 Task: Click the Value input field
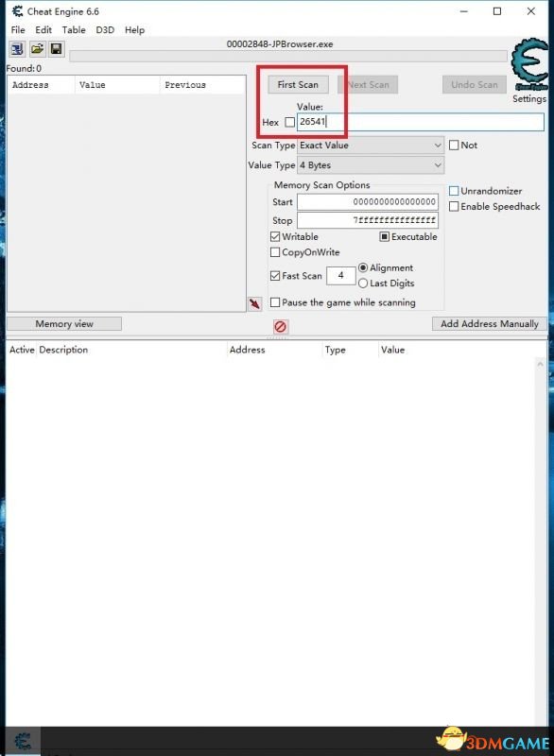[421, 122]
